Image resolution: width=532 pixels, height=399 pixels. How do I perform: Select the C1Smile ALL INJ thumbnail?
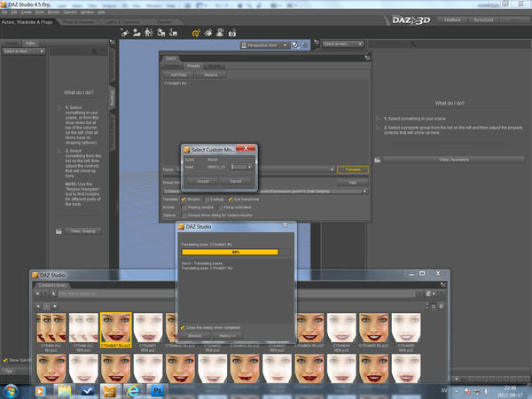click(x=51, y=332)
